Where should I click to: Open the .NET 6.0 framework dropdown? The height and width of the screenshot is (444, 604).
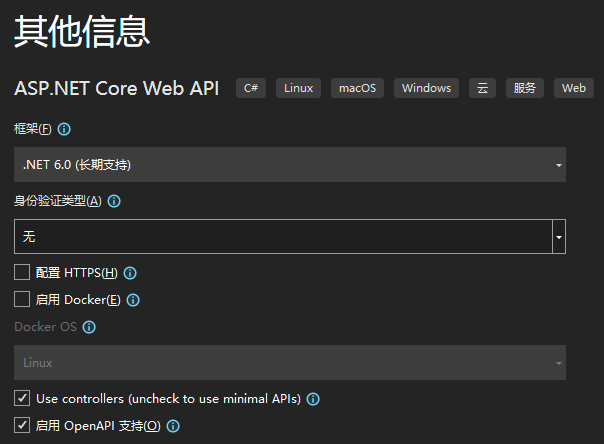pos(290,164)
